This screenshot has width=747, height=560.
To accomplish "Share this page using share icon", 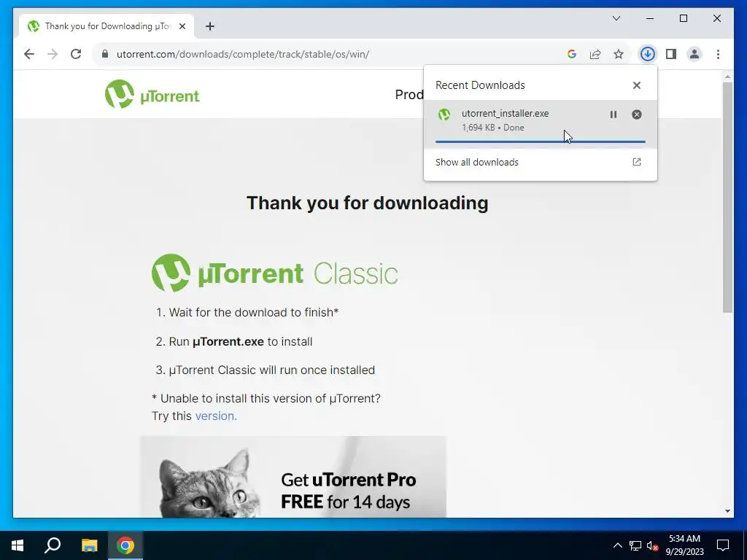I will (595, 54).
